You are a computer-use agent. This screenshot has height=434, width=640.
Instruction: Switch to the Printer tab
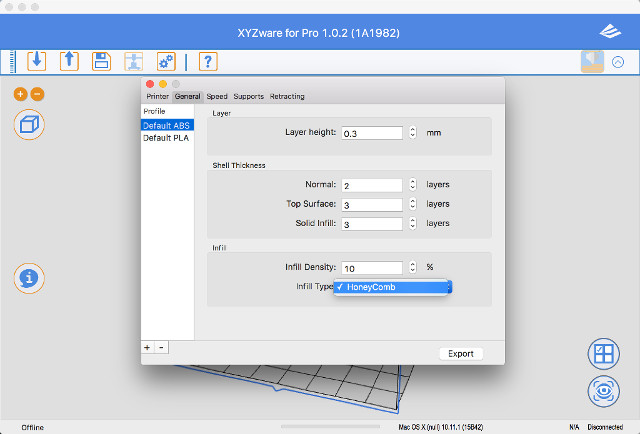pyautogui.click(x=158, y=96)
